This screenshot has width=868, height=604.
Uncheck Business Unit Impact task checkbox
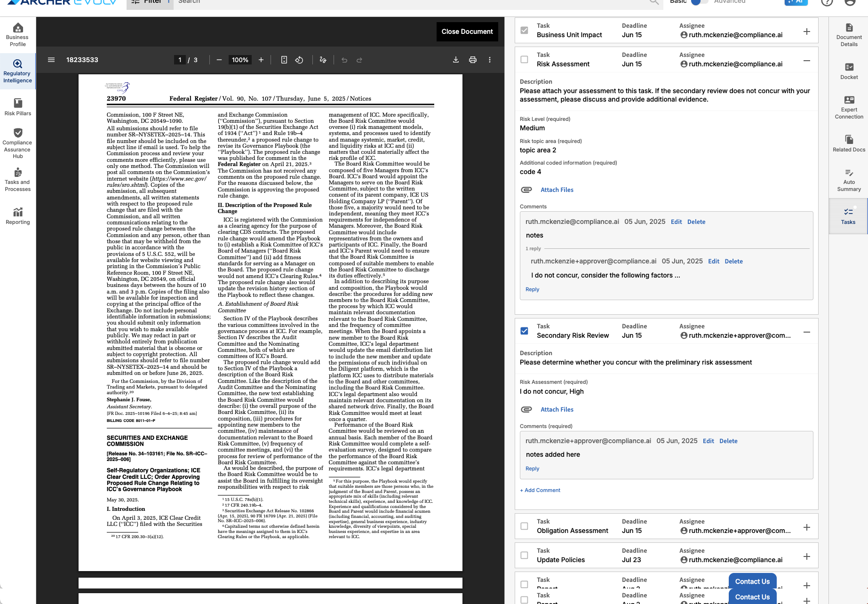point(524,31)
